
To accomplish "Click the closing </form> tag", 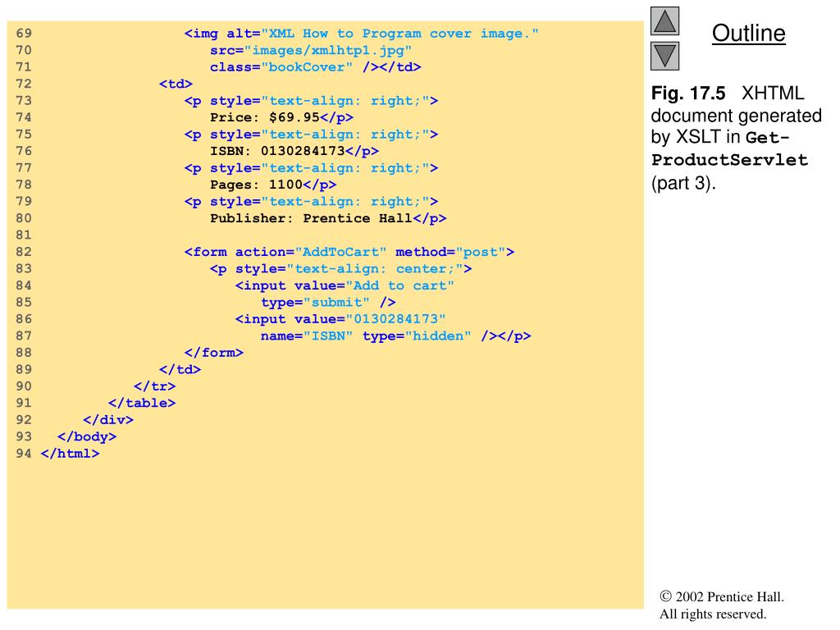I will click(214, 353).
